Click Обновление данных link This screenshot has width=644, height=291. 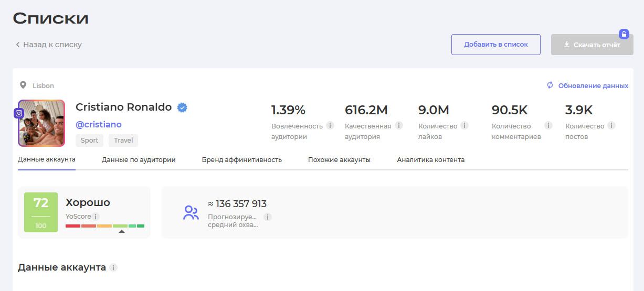coord(593,85)
